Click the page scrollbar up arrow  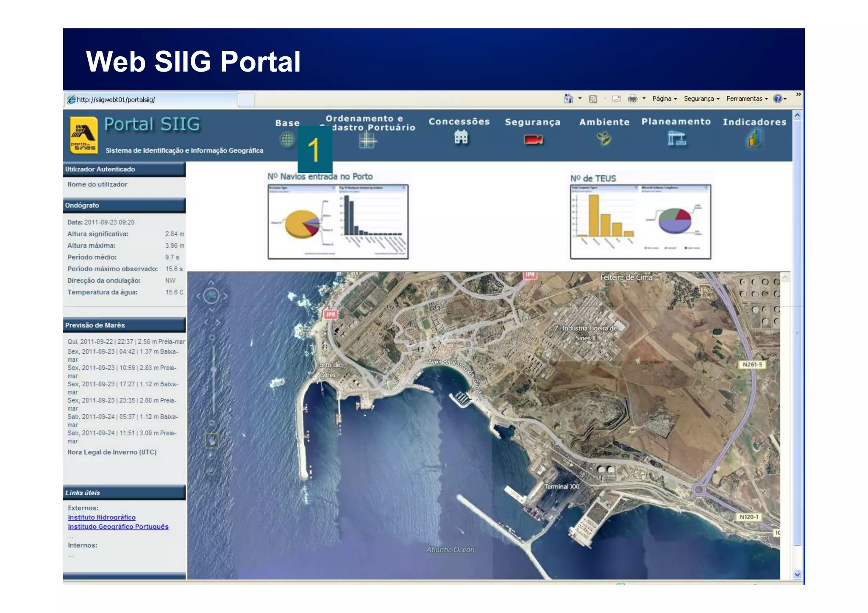pyautogui.click(x=797, y=115)
